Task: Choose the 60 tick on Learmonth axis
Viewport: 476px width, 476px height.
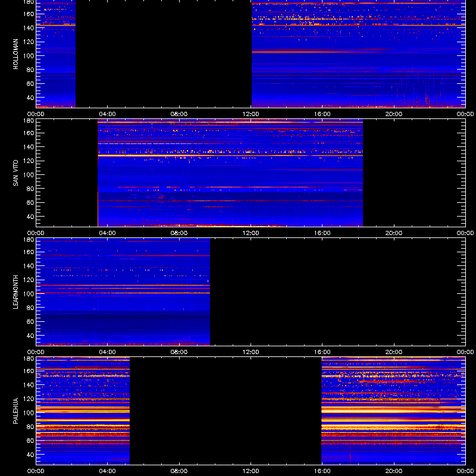Action: [x=31, y=322]
